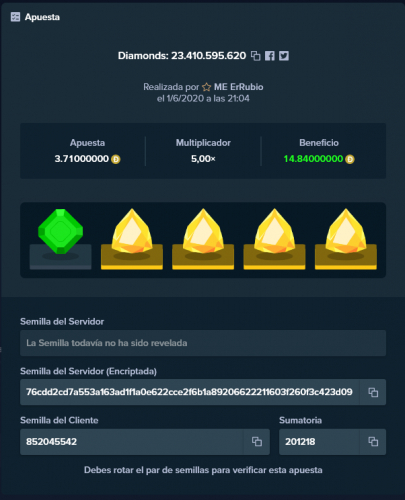
Task: Click the Semilla del Servidor (Encriptada) label
Action: tap(88, 371)
